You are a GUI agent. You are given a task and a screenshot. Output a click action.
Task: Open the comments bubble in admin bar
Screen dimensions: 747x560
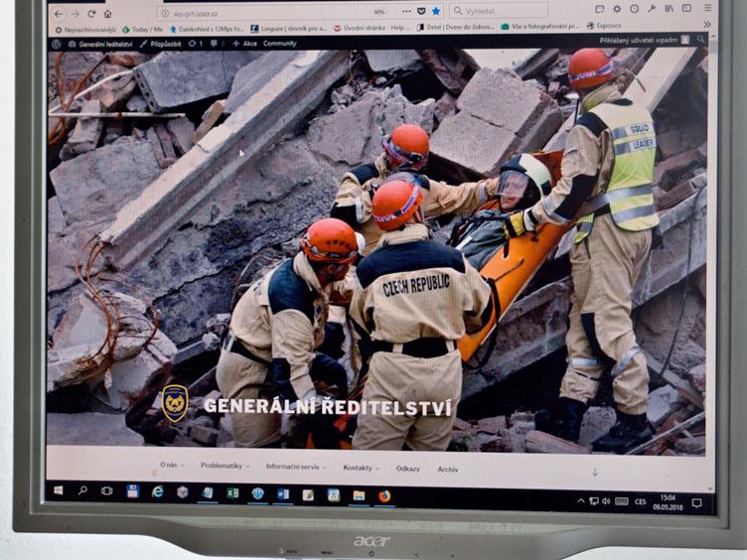[x=217, y=44]
